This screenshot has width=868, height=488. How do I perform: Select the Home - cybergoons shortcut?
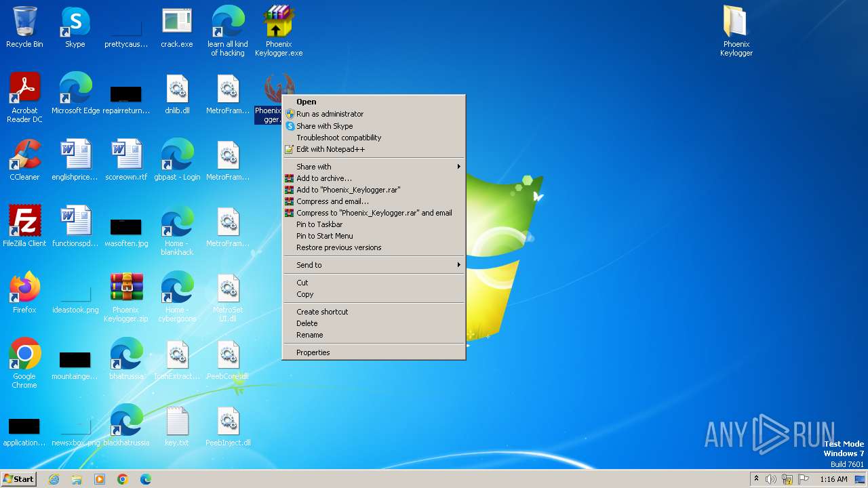coord(177,297)
